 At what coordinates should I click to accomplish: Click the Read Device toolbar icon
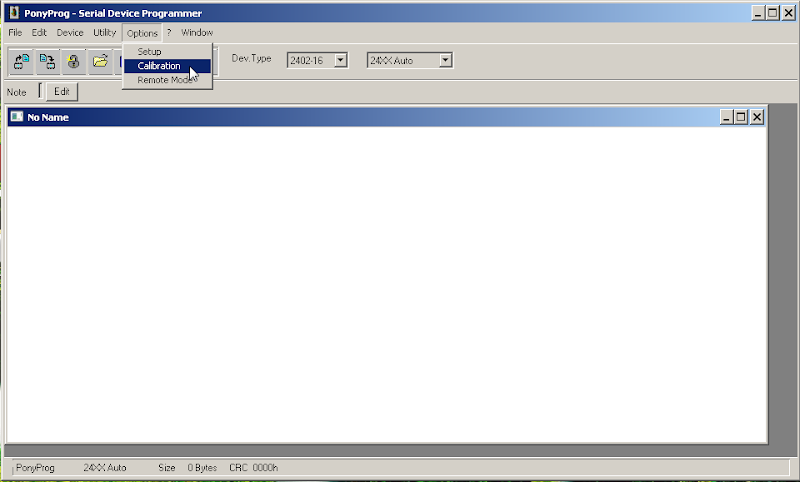[21, 61]
